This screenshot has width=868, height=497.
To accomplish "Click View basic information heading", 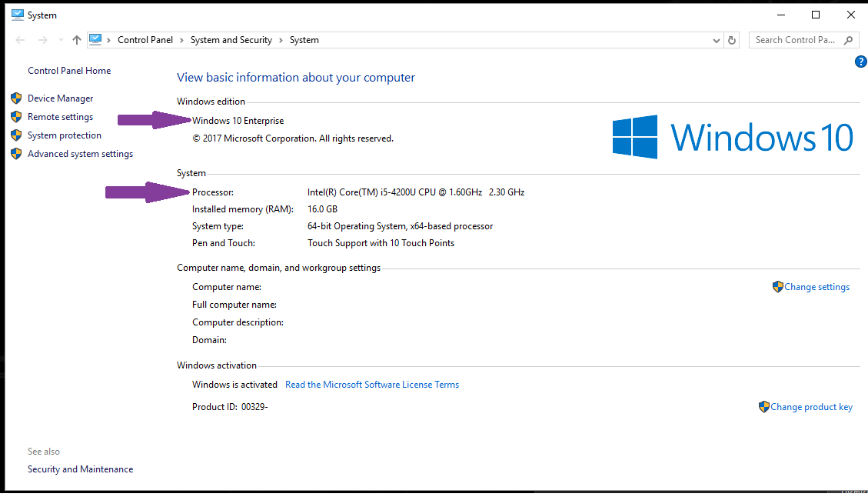I will [x=295, y=78].
